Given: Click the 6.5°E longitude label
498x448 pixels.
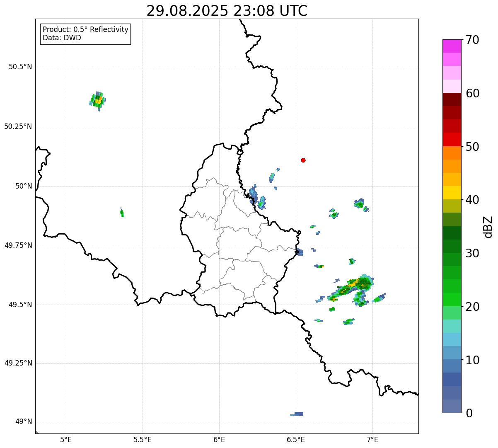Looking at the screenshot, I should point(296,439).
